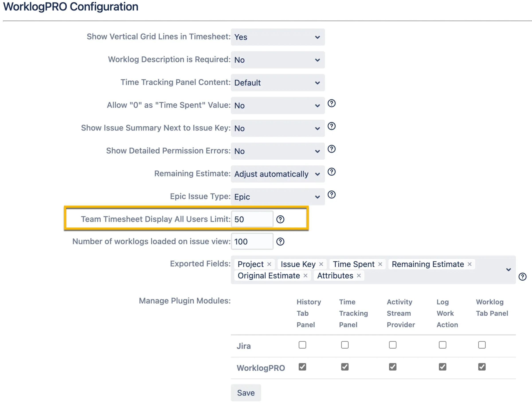532x409 pixels.
Task: Uncheck WorklogPRO History Tab Panel
Action: coord(302,367)
